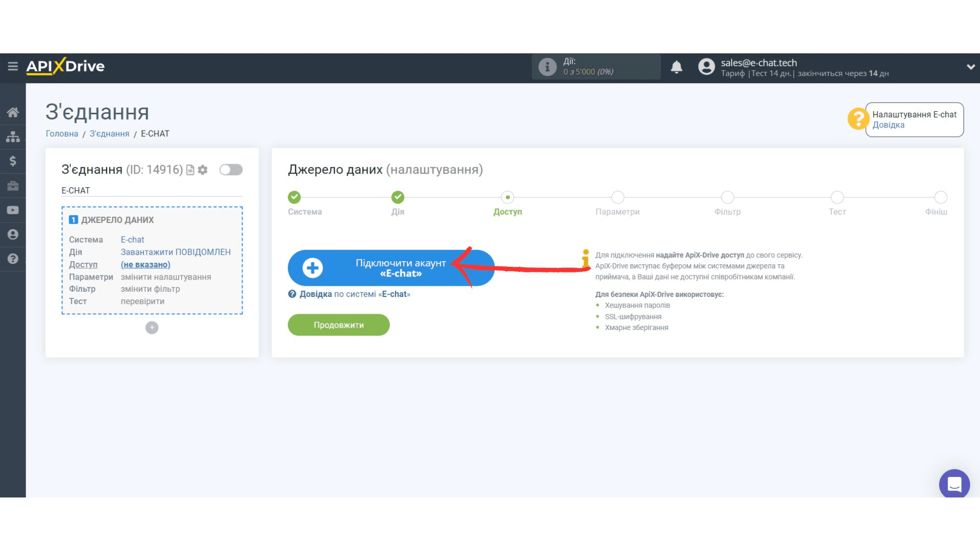Open the З'єднання breadcrumb link
The image size is (980, 551).
109,134
